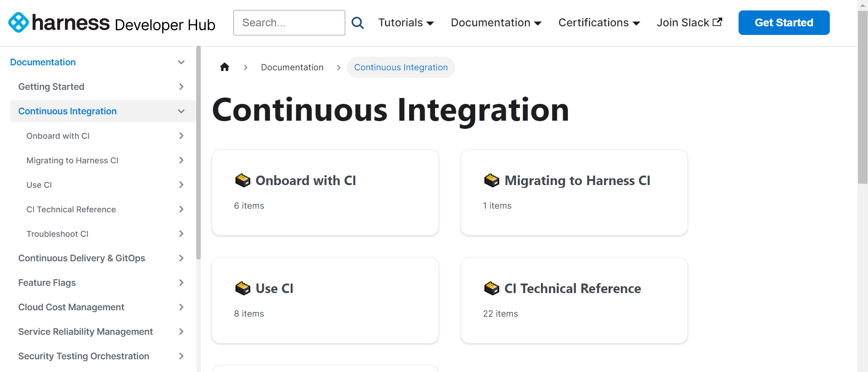
Task: Open the Documentation dropdown in the top navbar
Action: 496,23
